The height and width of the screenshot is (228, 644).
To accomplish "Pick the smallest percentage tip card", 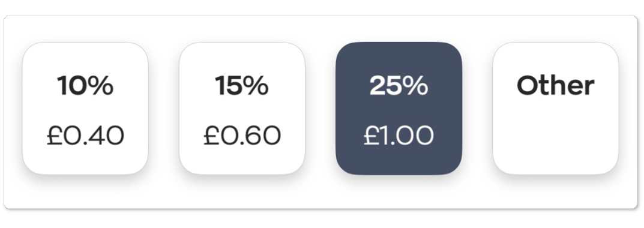I will pyautogui.click(x=85, y=109).
